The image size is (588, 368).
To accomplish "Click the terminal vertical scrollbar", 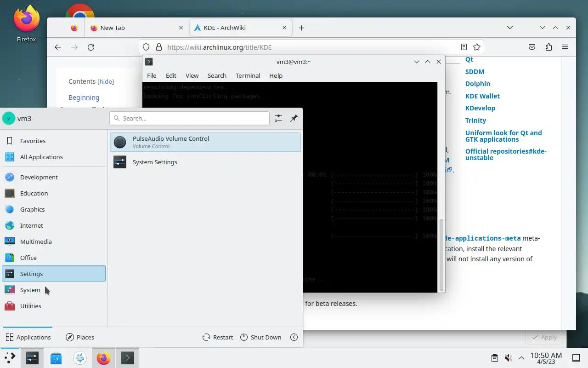I will pos(441,254).
